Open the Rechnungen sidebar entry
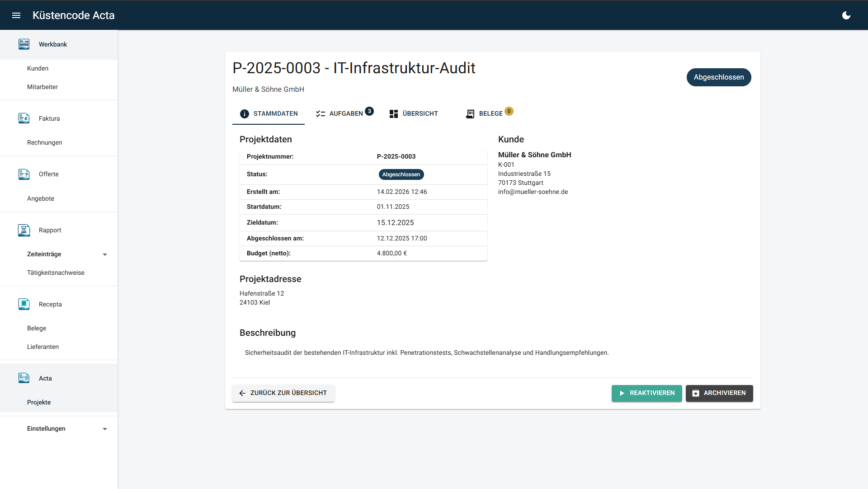The image size is (868, 489). (x=44, y=142)
